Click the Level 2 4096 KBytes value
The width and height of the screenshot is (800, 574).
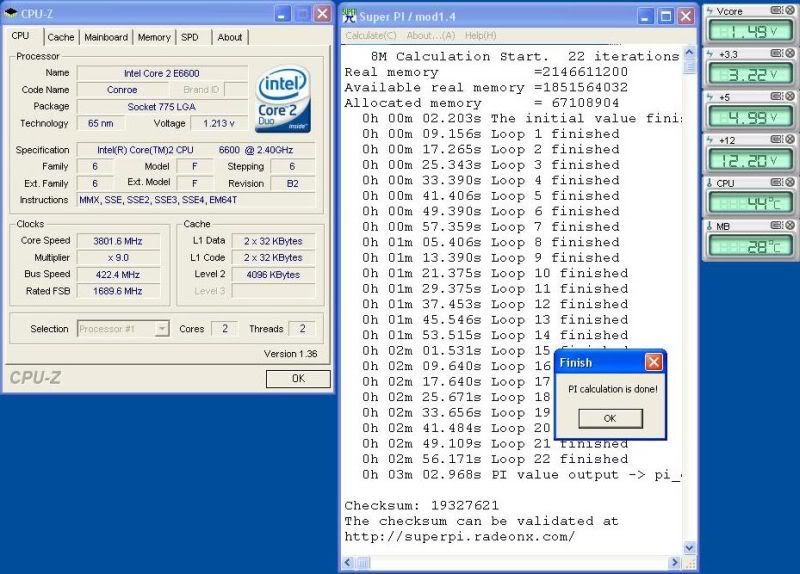[x=273, y=274]
